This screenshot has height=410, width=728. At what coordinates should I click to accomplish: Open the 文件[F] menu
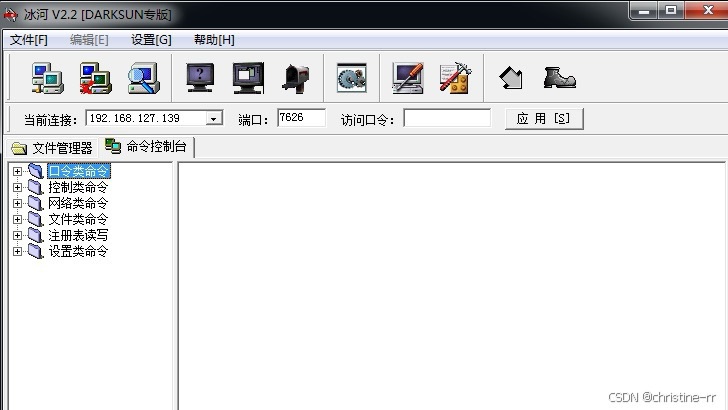[x=29, y=40]
